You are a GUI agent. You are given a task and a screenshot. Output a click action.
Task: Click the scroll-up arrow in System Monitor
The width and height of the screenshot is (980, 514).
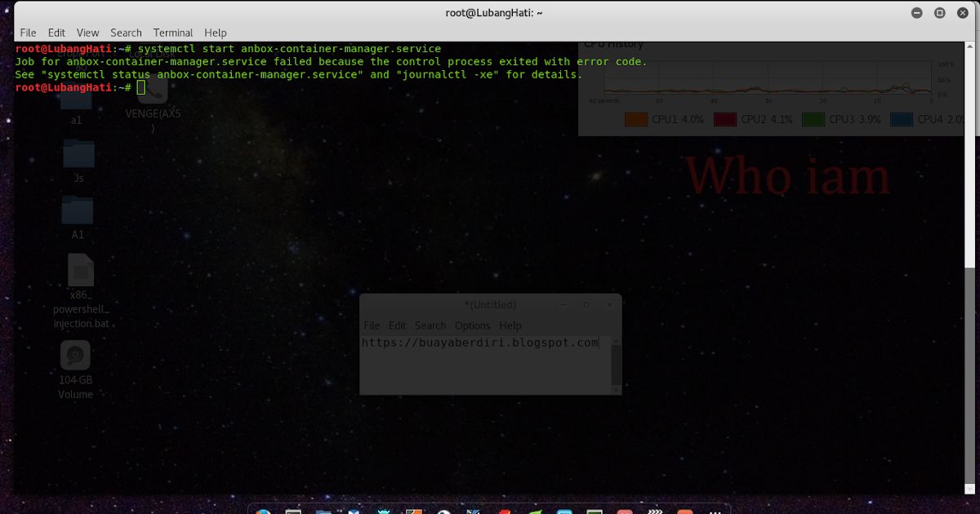pyautogui.click(x=969, y=47)
